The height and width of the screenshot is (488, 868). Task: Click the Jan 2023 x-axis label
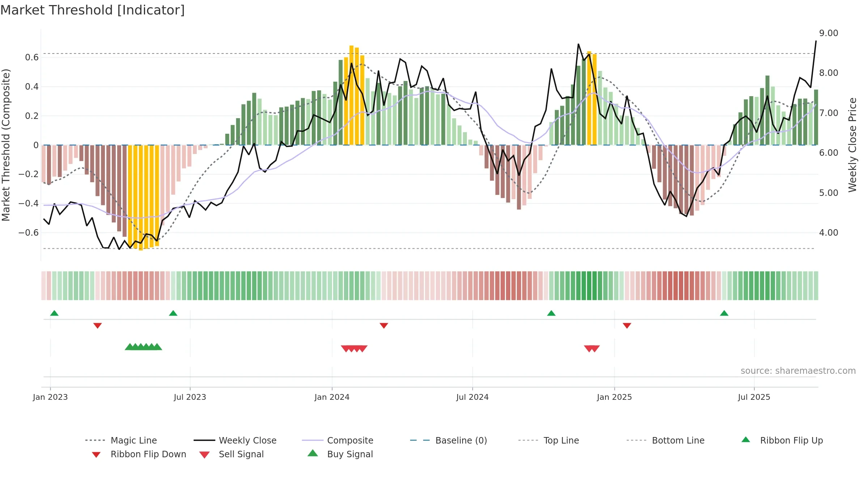pyautogui.click(x=50, y=397)
